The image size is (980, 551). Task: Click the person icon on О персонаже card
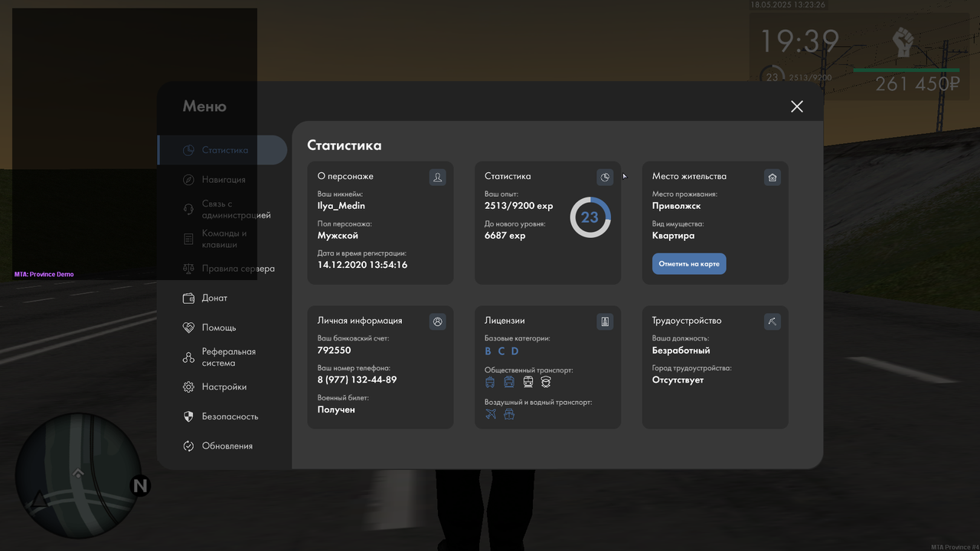point(437,178)
